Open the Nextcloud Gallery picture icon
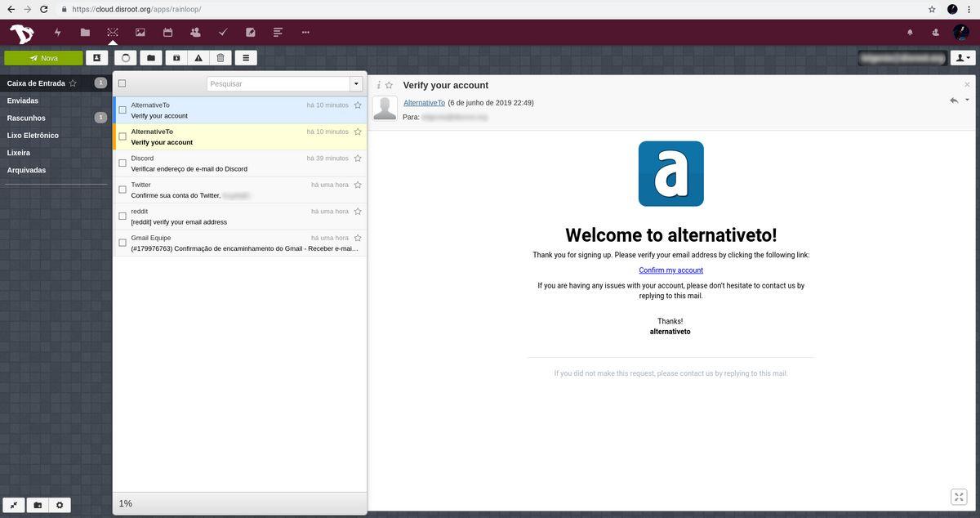Viewport: 980px width, 518px height. tap(140, 33)
